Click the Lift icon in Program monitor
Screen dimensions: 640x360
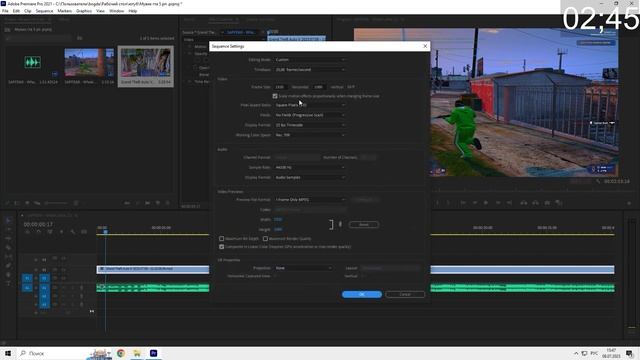524,203
